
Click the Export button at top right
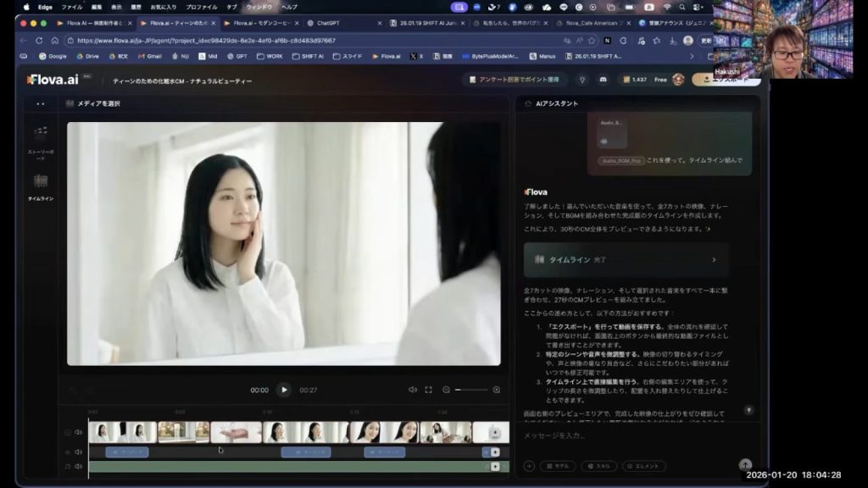[726, 80]
